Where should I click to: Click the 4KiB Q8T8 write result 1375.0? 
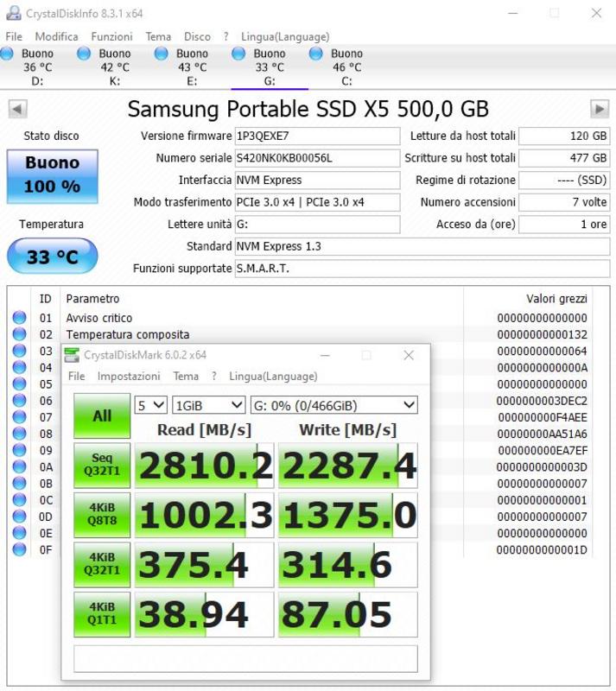click(x=348, y=515)
